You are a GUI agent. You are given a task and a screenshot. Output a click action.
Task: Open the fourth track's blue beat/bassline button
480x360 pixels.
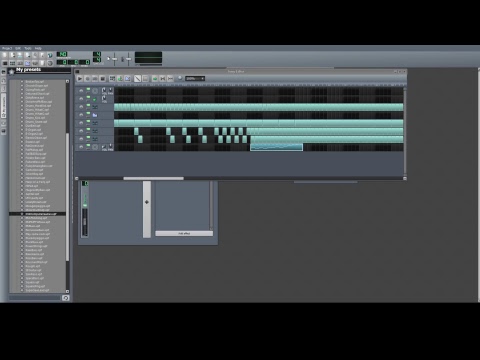point(95,115)
